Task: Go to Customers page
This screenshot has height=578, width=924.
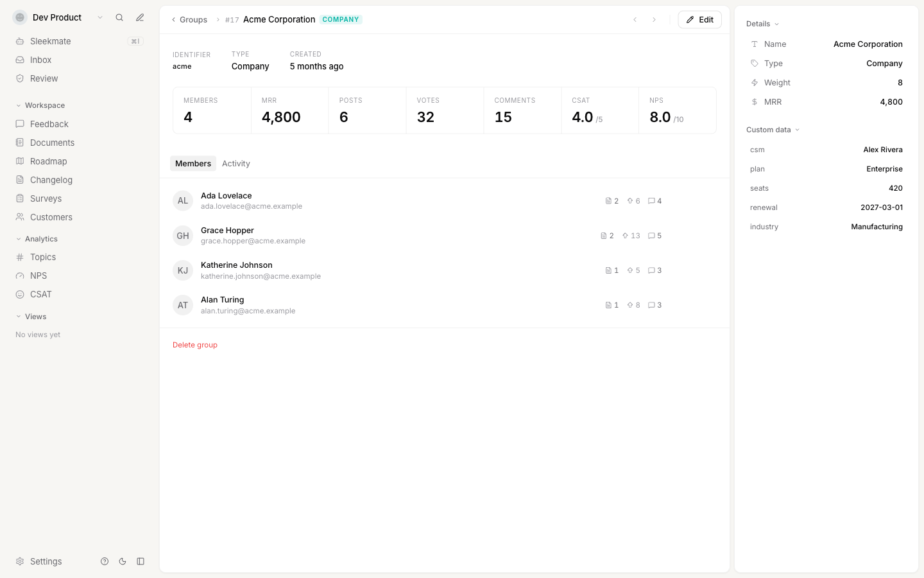Action: (79, 217)
